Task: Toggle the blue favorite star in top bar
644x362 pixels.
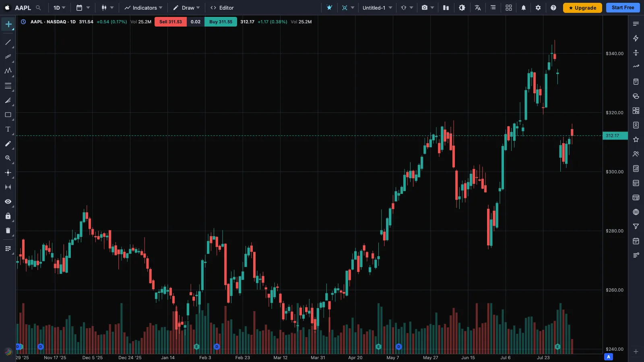Action: tap(329, 8)
